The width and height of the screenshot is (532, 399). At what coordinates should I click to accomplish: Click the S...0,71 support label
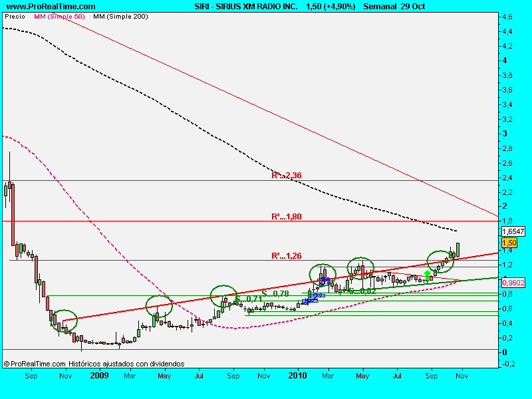point(248,299)
